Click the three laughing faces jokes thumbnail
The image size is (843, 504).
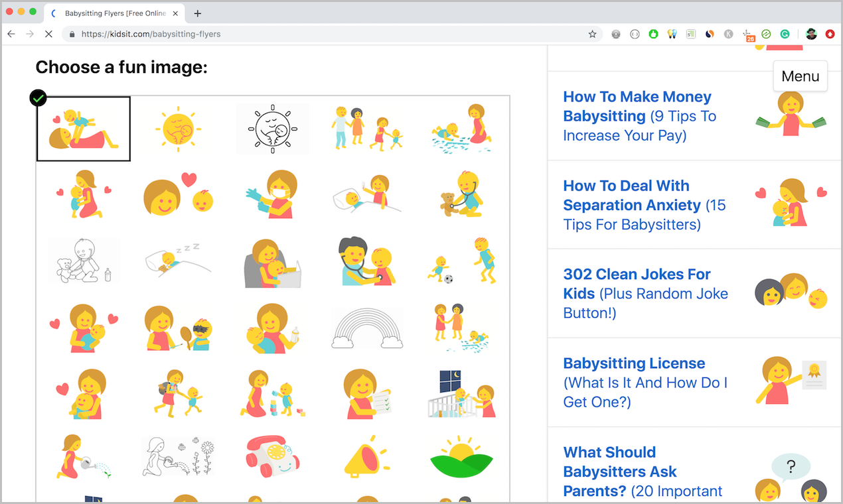pyautogui.click(x=791, y=292)
